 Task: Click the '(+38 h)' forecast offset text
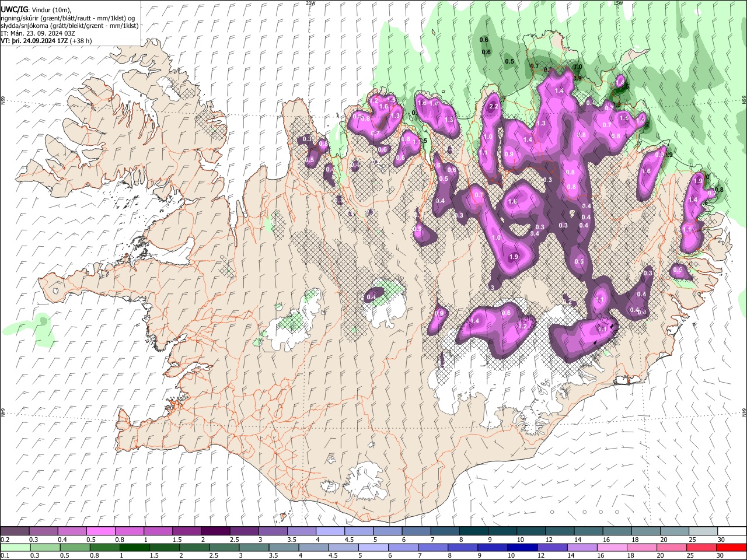coord(80,41)
